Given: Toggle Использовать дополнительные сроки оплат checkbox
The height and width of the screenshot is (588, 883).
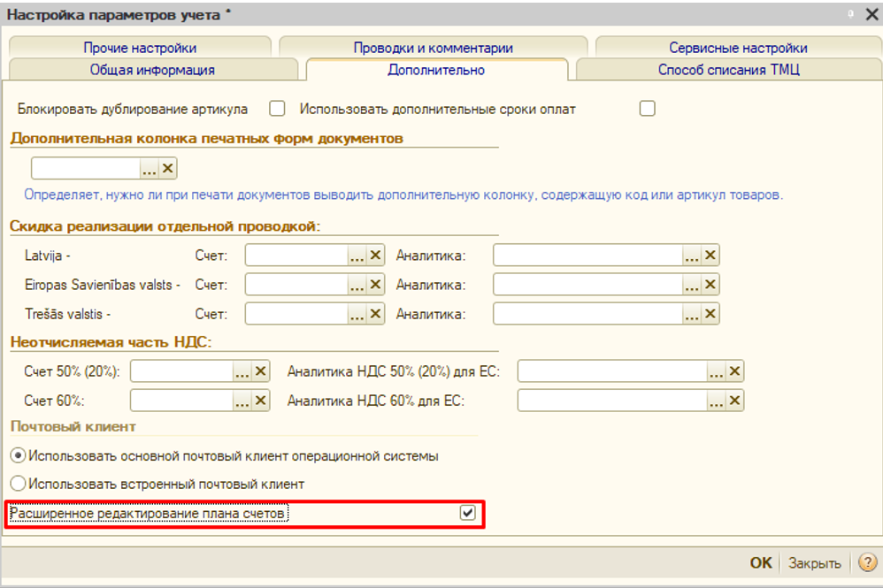Looking at the screenshot, I should pyautogui.click(x=648, y=109).
